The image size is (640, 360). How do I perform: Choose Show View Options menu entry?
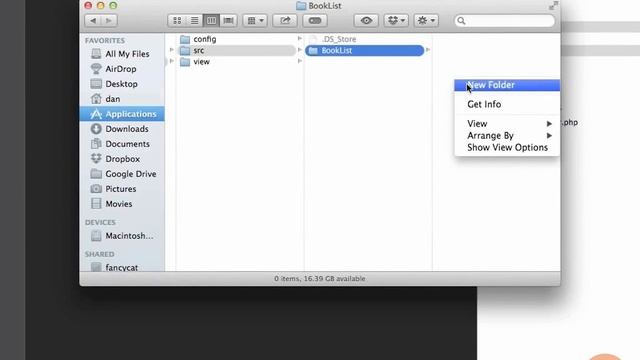click(507, 148)
